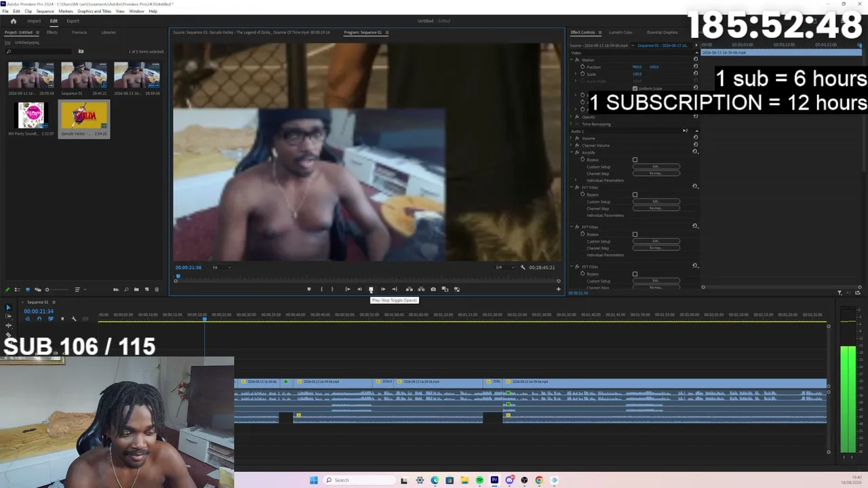Click the Mark Out icon
Viewport: 868px width, 488px height.
(x=332, y=289)
